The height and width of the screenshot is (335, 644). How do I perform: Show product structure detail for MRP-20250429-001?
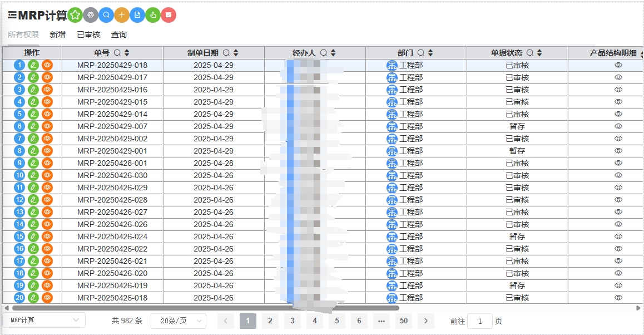618,151
